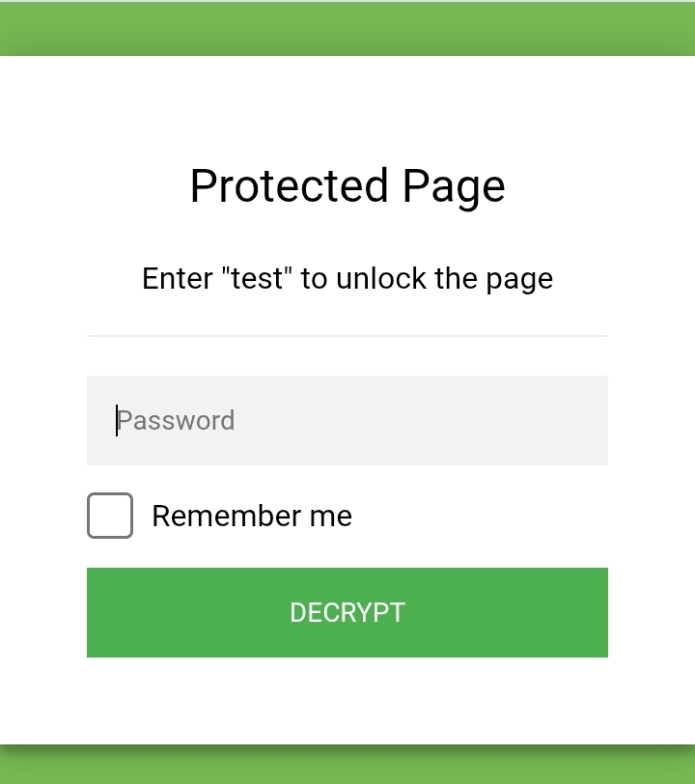Click the white "DECRYPT" text on the button
This screenshot has height=784, width=695.
[347, 613]
